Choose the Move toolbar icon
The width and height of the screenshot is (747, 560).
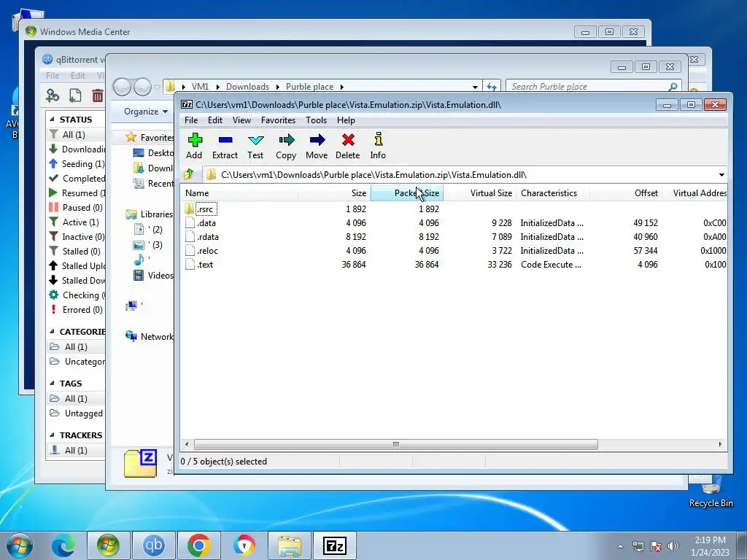317,140
